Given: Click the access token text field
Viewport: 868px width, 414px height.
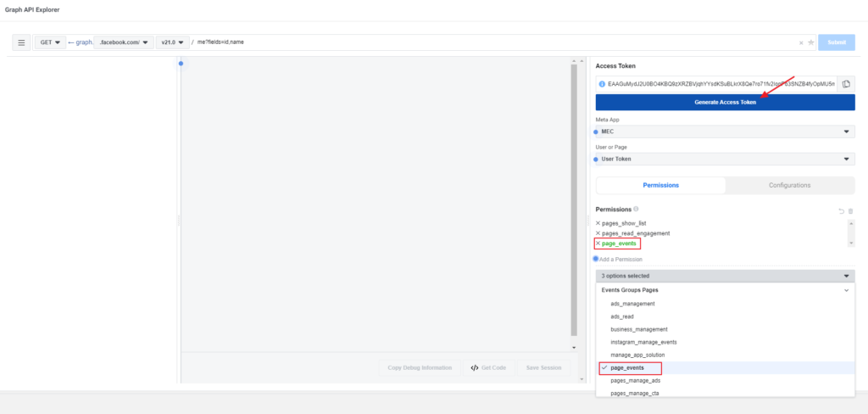Looking at the screenshot, I should [x=721, y=84].
